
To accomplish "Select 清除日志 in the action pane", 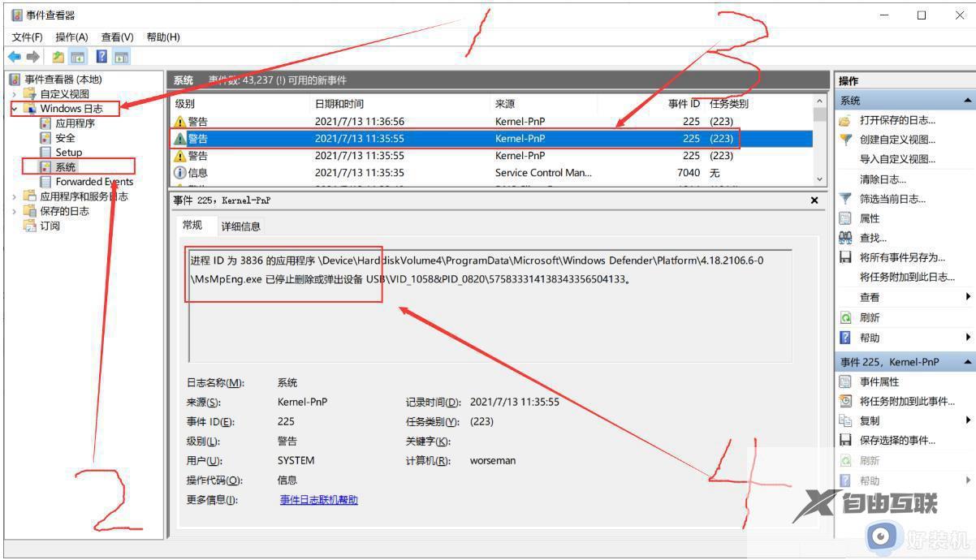I will click(873, 179).
